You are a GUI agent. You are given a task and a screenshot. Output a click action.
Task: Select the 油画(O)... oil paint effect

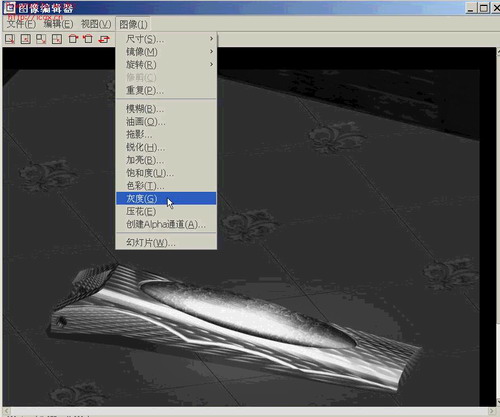pos(166,122)
